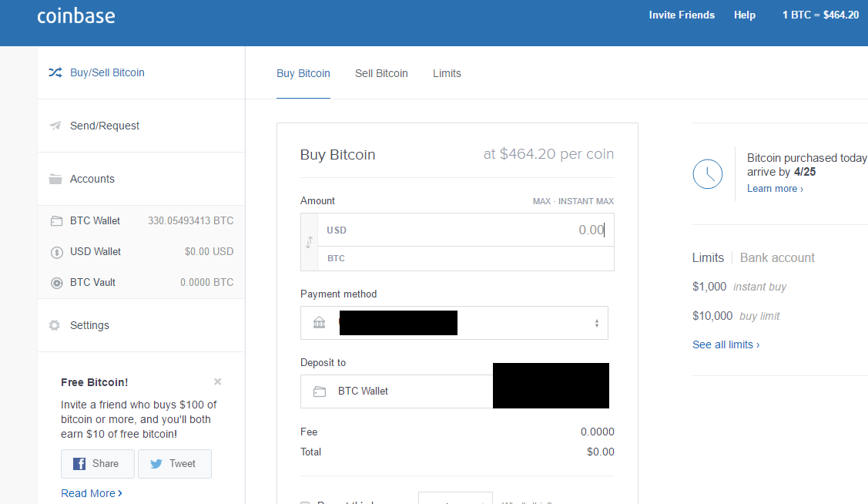Click the Settings gear icon
Image resolution: width=868 pixels, height=504 pixels.
coord(54,325)
